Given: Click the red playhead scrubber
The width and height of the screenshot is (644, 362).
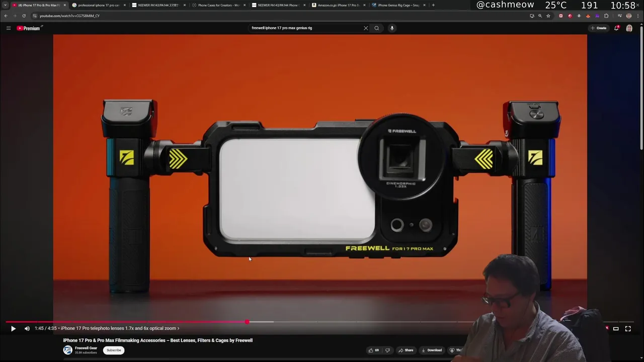Looking at the screenshot, I should [x=247, y=322].
